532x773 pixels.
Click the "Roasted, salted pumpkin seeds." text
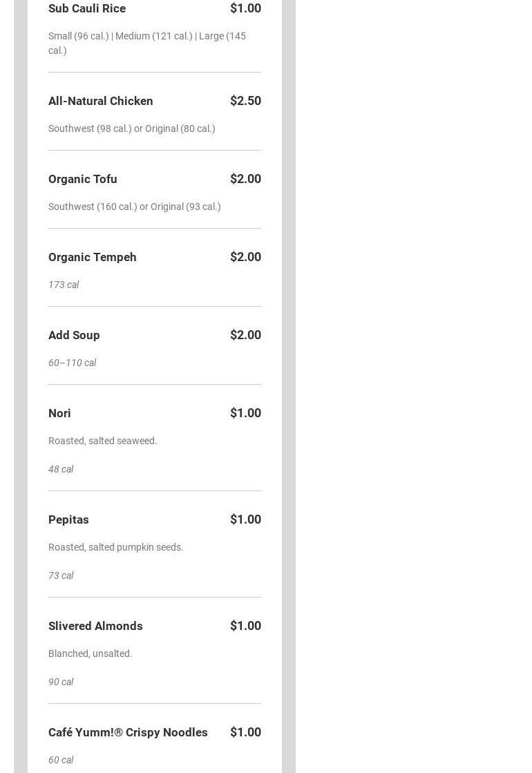point(116,547)
